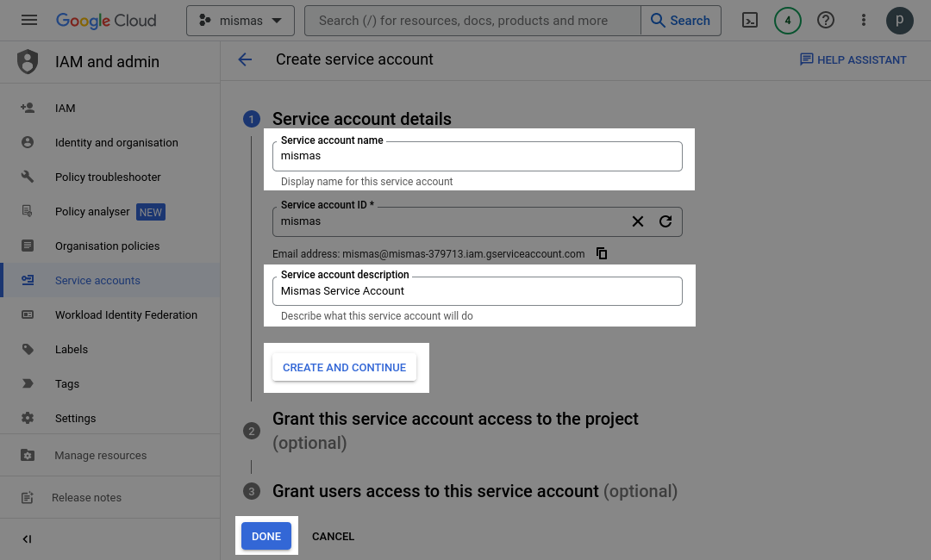Click the Google Cloud logo

coord(106,21)
